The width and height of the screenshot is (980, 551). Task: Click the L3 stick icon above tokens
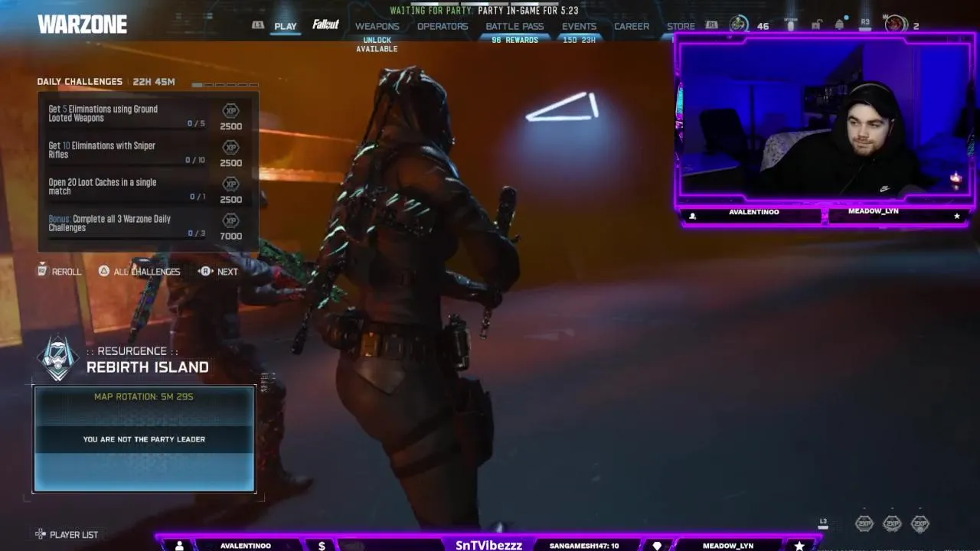[x=823, y=523]
